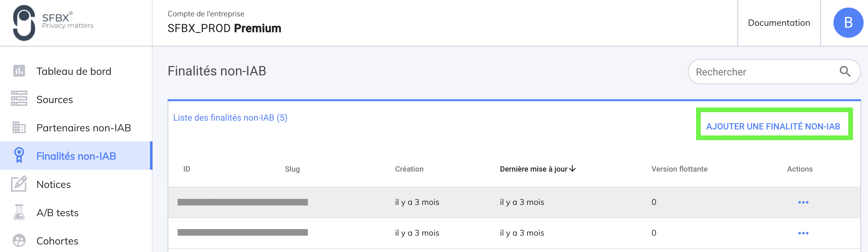
Task: Focus the Rechercher search field
Action: tap(765, 72)
